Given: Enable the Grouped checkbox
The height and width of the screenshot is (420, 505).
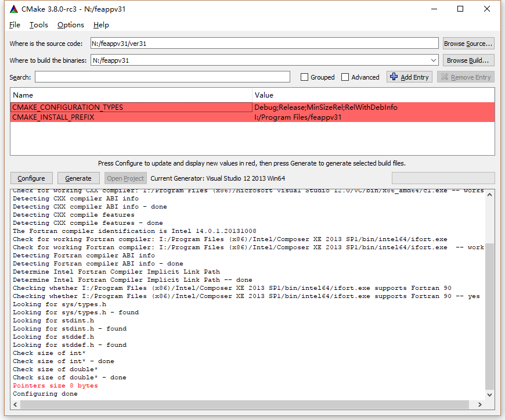Looking at the screenshot, I should tap(304, 77).
